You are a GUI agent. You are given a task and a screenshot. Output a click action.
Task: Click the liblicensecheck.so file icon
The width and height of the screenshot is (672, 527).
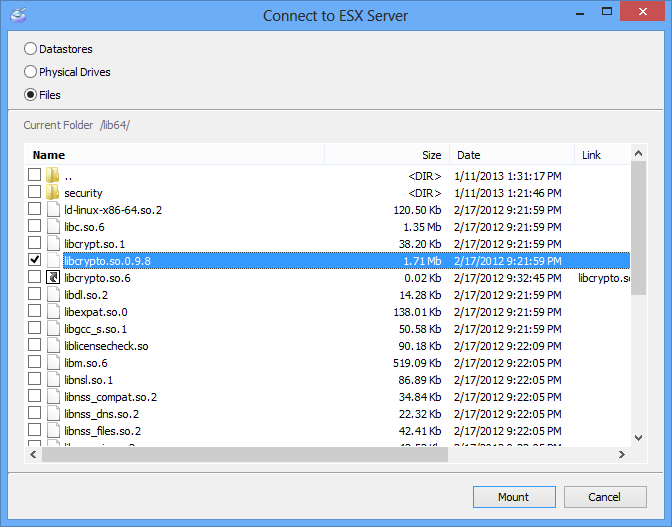53,345
